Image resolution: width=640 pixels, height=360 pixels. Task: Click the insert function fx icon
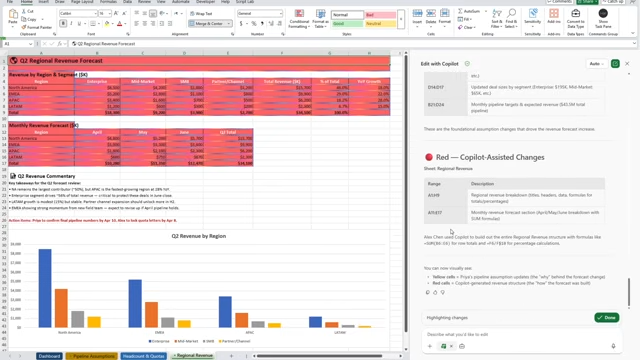coord(60,44)
